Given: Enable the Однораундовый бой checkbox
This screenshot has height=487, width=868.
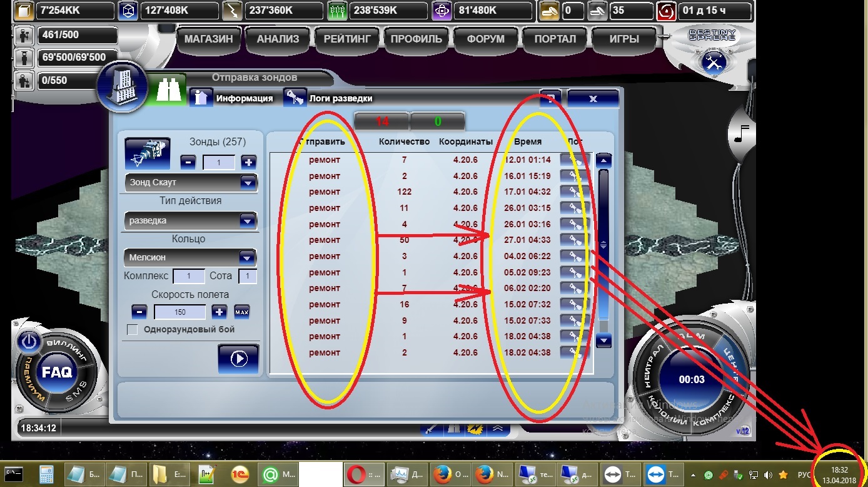Looking at the screenshot, I should [133, 330].
